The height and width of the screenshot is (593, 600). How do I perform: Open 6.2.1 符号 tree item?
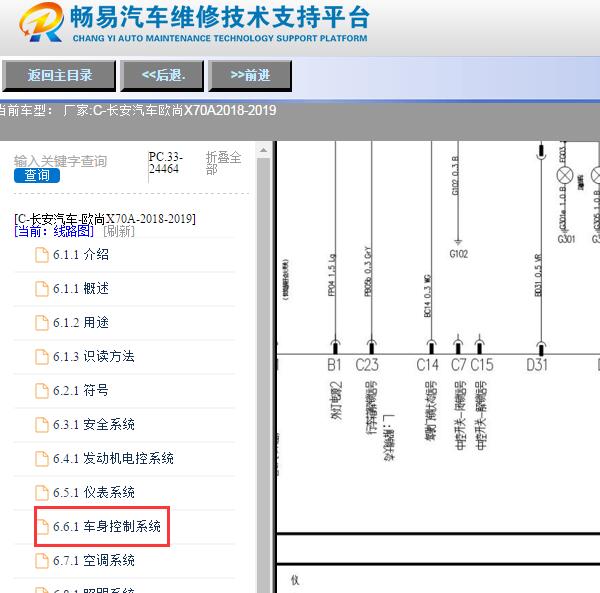tap(81, 391)
